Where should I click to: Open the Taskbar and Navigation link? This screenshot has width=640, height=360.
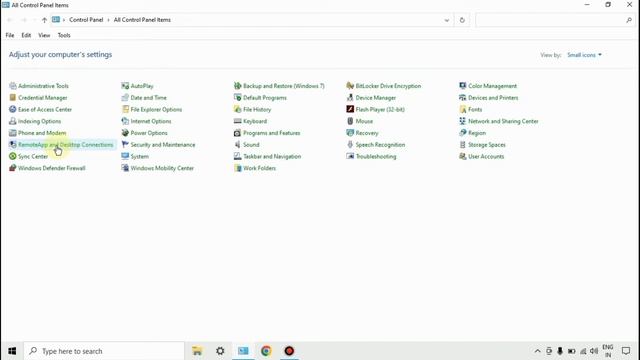272,156
